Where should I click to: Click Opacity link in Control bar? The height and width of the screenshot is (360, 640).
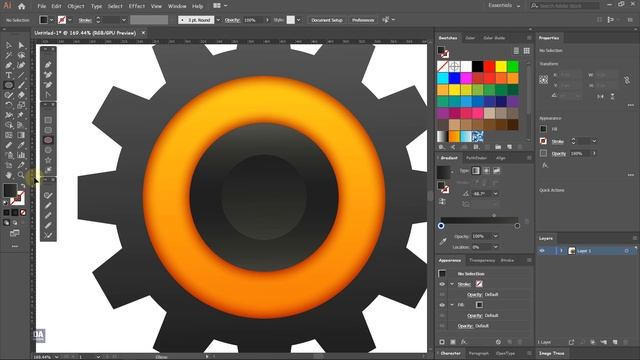click(x=232, y=20)
